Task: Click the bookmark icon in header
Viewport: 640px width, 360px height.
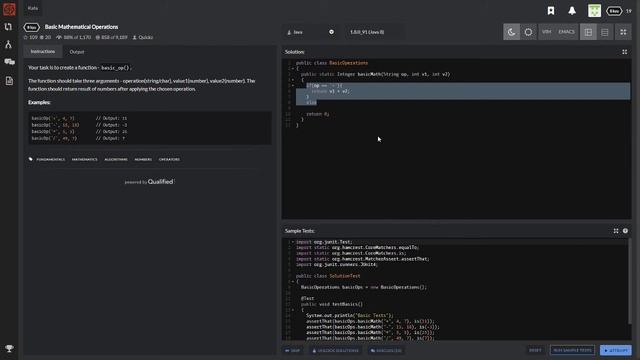Action: tap(551, 11)
